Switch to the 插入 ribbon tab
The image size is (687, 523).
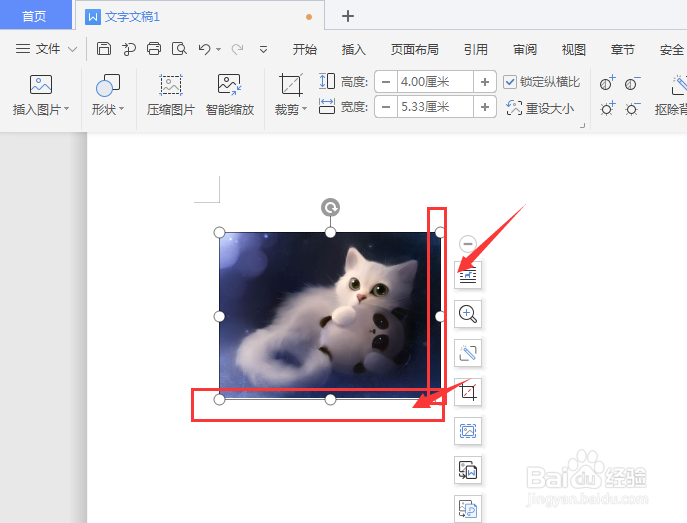tap(354, 49)
